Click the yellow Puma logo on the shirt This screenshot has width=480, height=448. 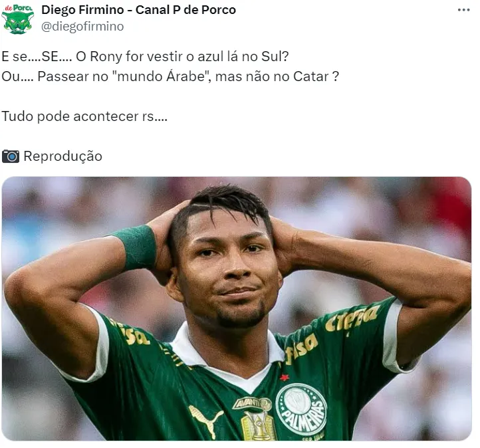[205, 420]
